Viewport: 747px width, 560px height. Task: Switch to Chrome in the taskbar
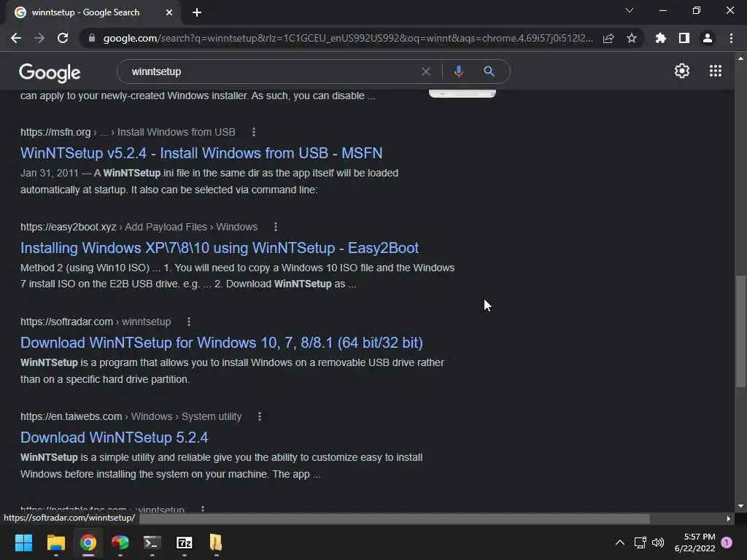[88, 542]
